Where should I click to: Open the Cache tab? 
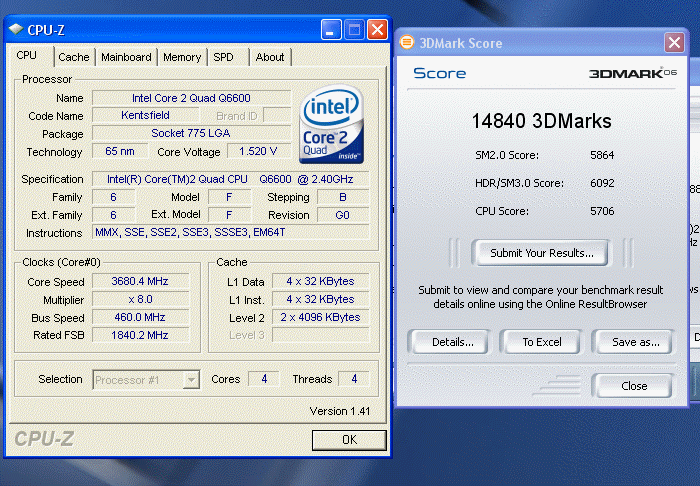[x=74, y=57]
